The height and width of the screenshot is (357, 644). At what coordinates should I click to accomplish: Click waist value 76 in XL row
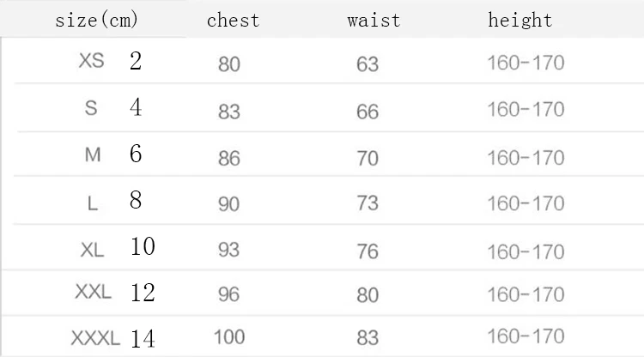pyautogui.click(x=367, y=251)
